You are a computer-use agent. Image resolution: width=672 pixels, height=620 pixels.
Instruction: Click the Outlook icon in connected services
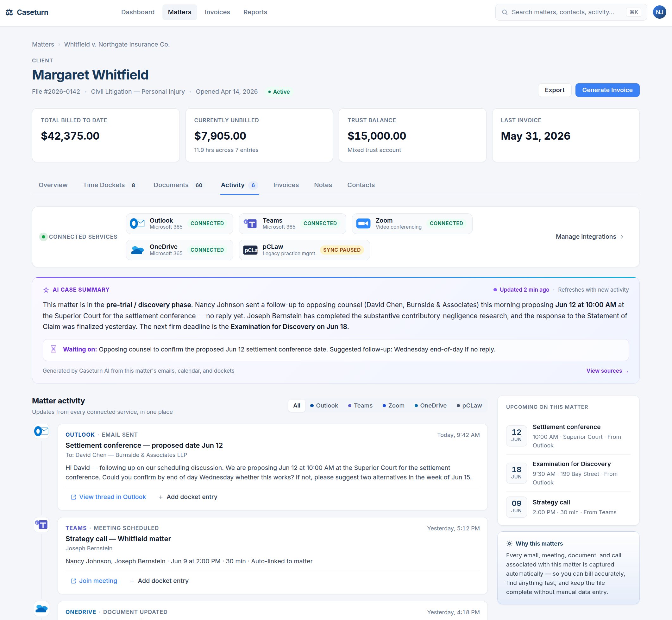click(137, 224)
